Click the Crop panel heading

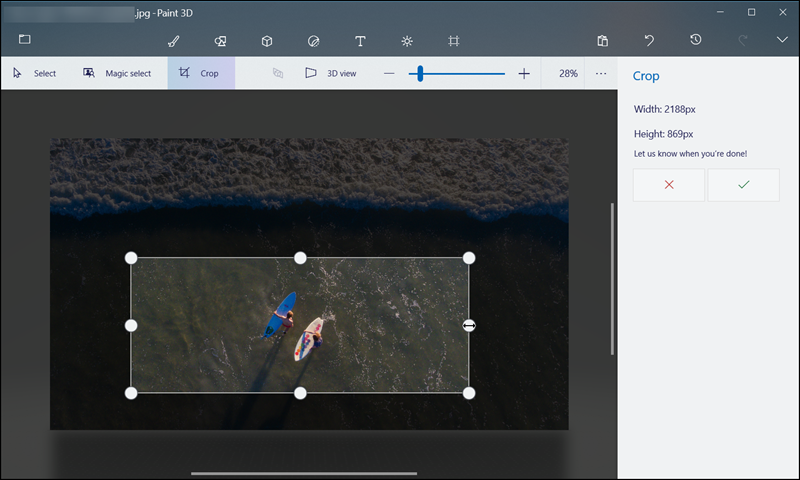(646, 76)
